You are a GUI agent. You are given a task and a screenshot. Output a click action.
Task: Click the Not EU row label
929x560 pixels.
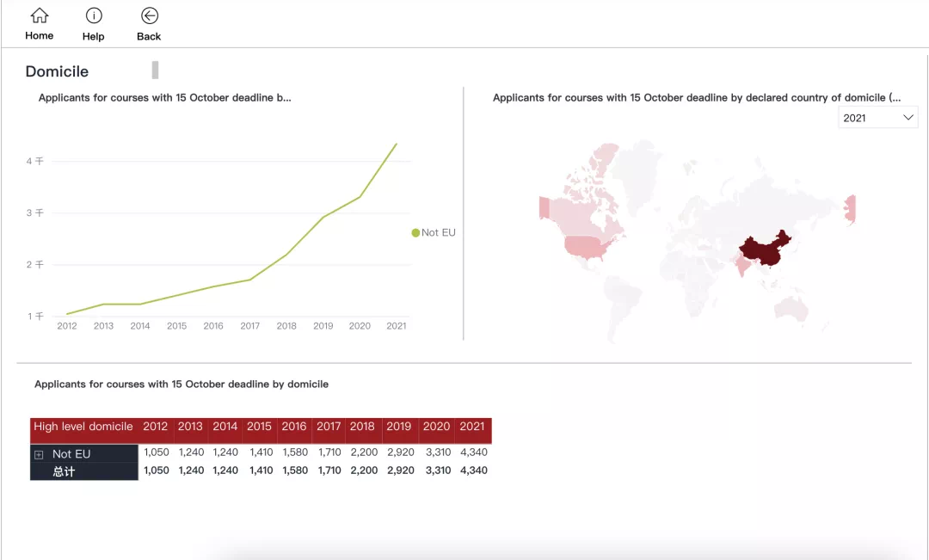pyautogui.click(x=71, y=454)
